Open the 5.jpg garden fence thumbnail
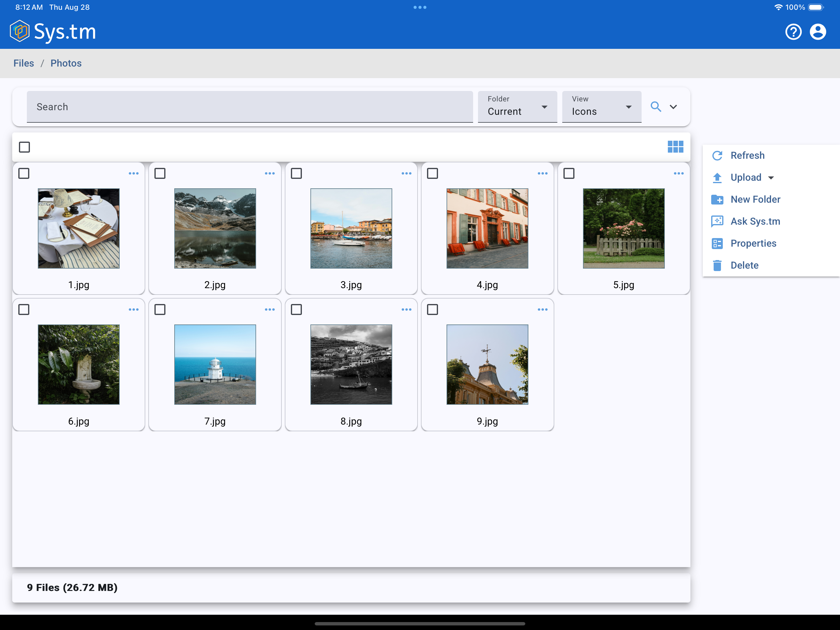 pyautogui.click(x=624, y=228)
